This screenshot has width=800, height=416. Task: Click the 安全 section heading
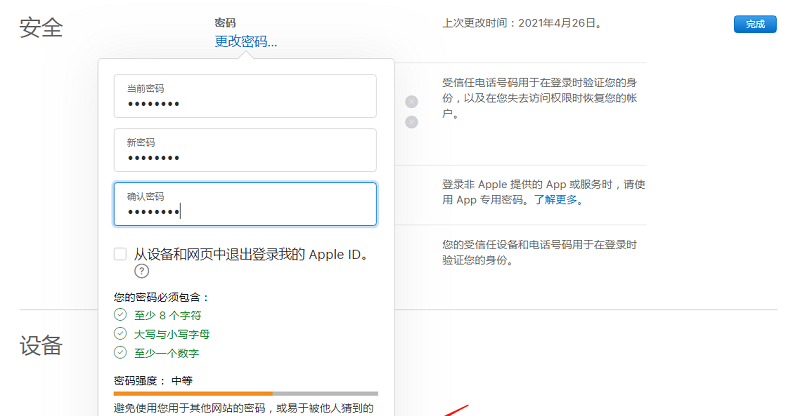pos(41,28)
